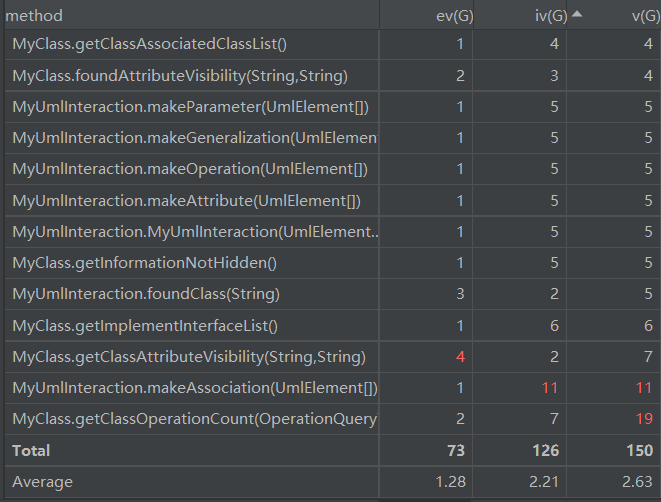Click the red v(G) value 19
Viewport: 661px width, 502px height.
(642, 419)
